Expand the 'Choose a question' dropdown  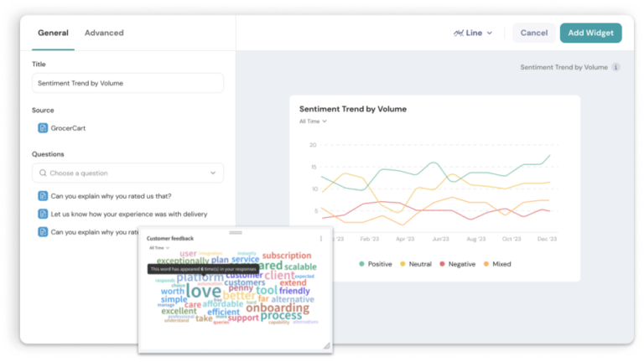pos(212,173)
